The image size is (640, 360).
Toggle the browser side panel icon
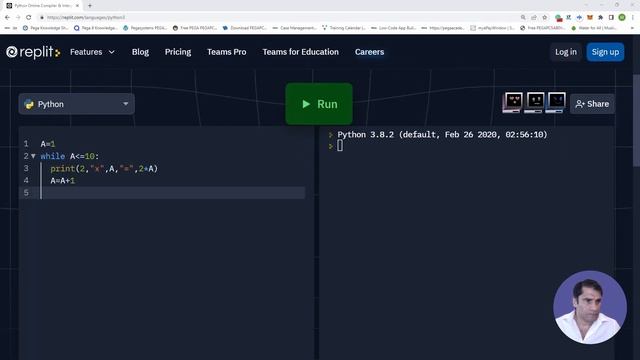(611, 18)
